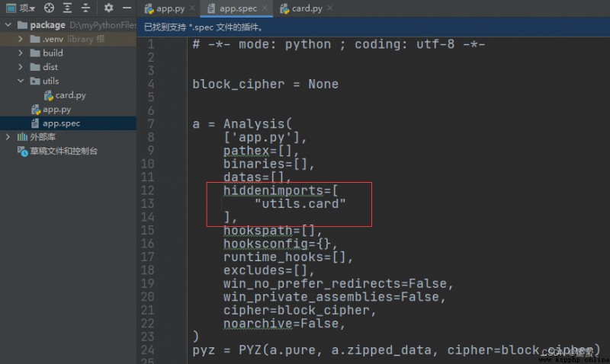Open card.py in the project tree
The width and height of the screenshot is (610, 364).
(x=68, y=95)
